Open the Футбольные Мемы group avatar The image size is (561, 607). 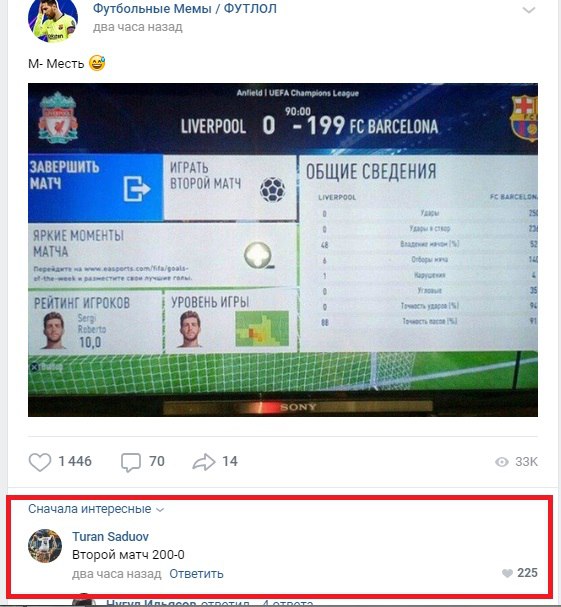53,19
